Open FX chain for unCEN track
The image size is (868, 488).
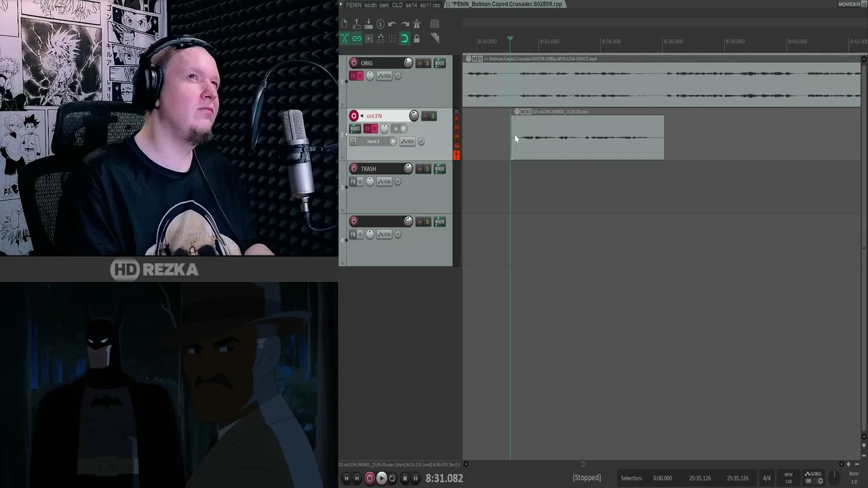click(368, 129)
